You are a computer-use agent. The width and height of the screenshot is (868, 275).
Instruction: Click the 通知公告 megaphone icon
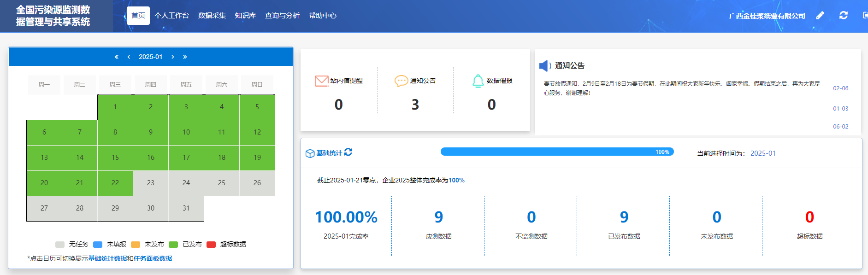click(x=545, y=66)
